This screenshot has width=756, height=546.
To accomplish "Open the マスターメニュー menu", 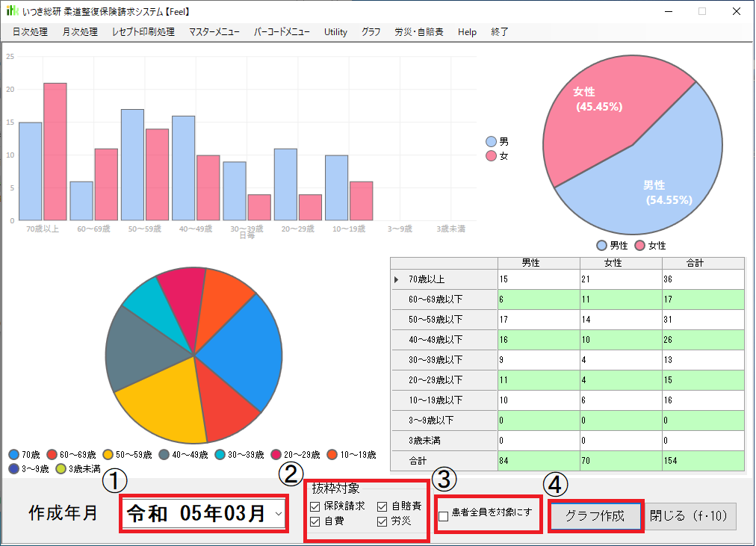I will pyautogui.click(x=214, y=32).
